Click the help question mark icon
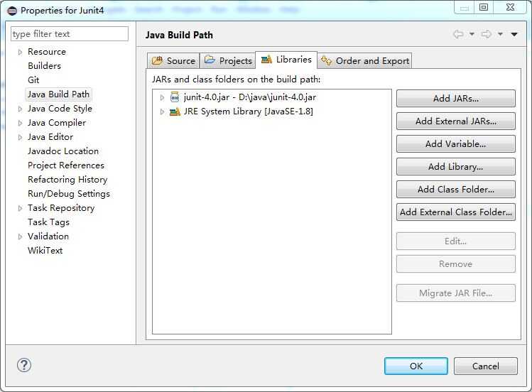 pyautogui.click(x=23, y=365)
